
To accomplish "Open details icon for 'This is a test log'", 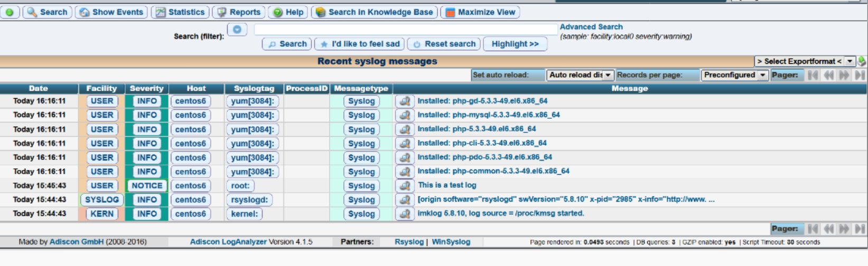I will pos(405,186).
